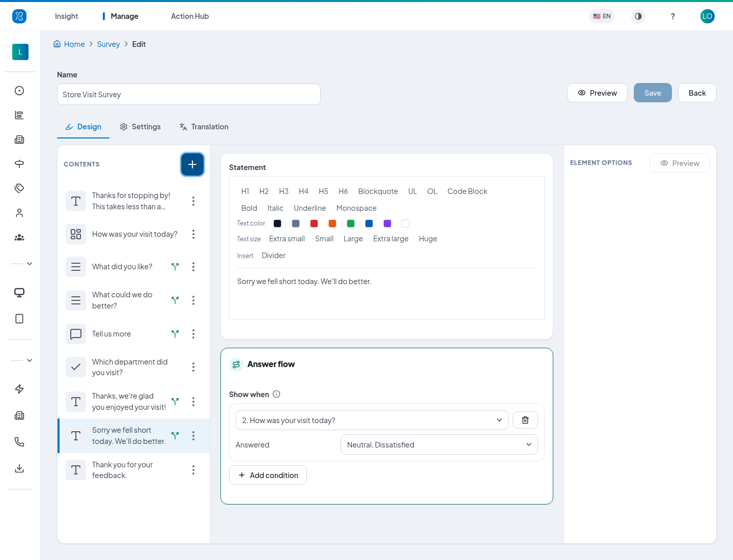The image size is (733, 560).
Task: Toggle the dark mode contrast icon
Action: coord(638,16)
